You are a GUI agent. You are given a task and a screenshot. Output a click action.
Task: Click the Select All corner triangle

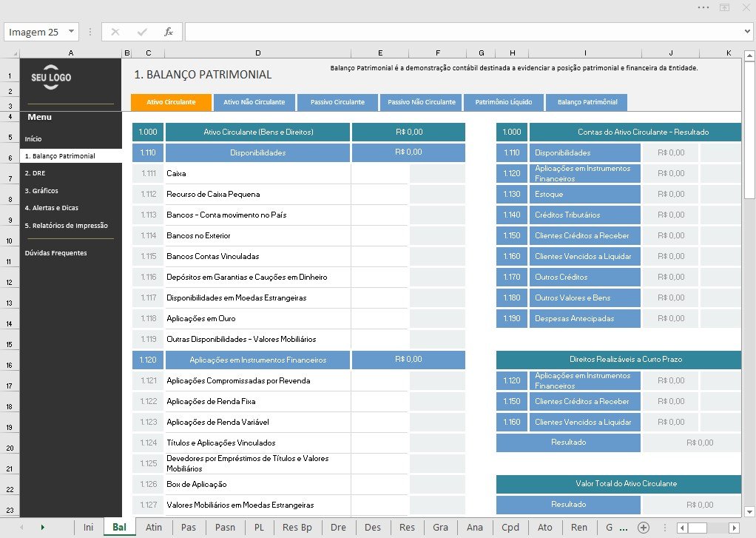coord(15,53)
